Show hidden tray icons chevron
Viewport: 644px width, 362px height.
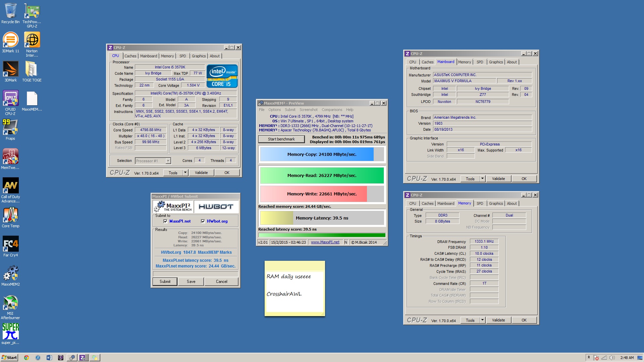click(x=589, y=358)
